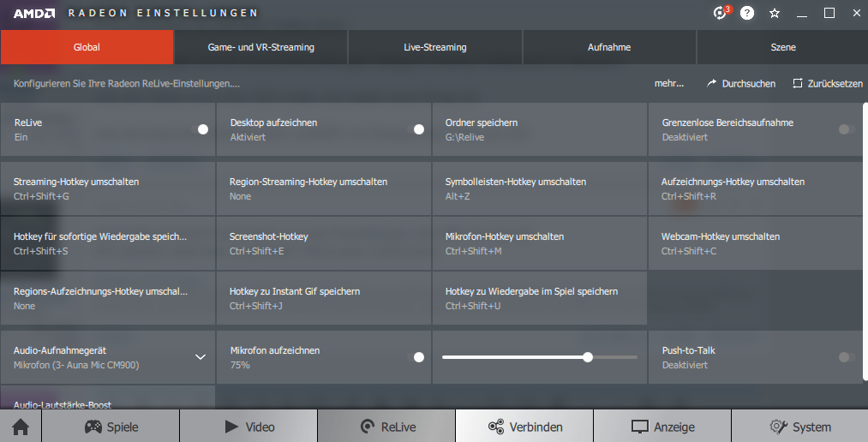Click the 'Konfigurieren Sie Ihre Radeon ReLive-Einstellungen' text

[127, 84]
